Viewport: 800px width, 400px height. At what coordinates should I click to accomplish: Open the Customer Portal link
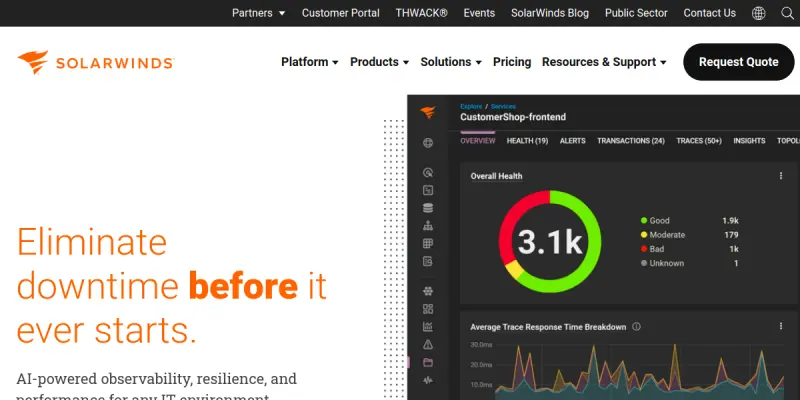(340, 13)
